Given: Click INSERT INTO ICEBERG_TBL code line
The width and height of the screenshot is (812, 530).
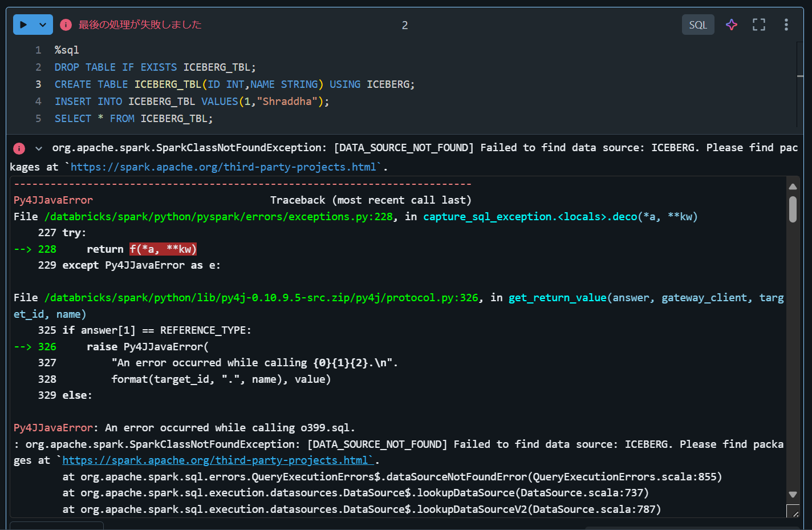Looking at the screenshot, I should (192, 102).
